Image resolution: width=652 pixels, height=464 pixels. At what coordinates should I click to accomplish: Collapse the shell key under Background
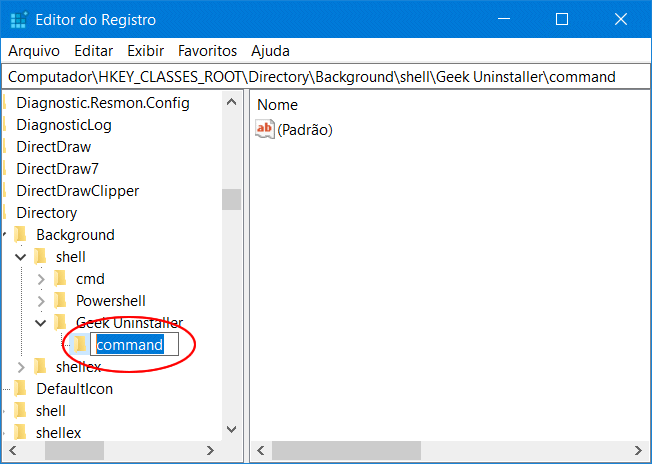click(21, 257)
